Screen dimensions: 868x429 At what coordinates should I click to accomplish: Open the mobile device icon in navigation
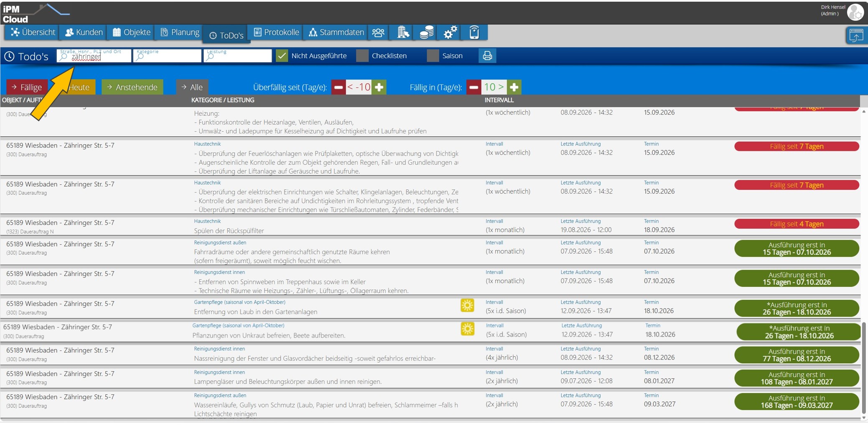point(474,32)
